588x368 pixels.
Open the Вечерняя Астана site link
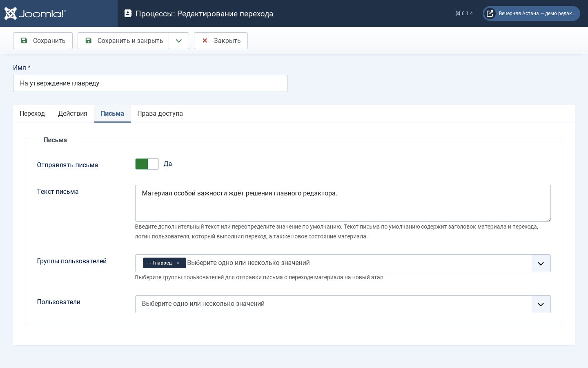click(x=531, y=13)
